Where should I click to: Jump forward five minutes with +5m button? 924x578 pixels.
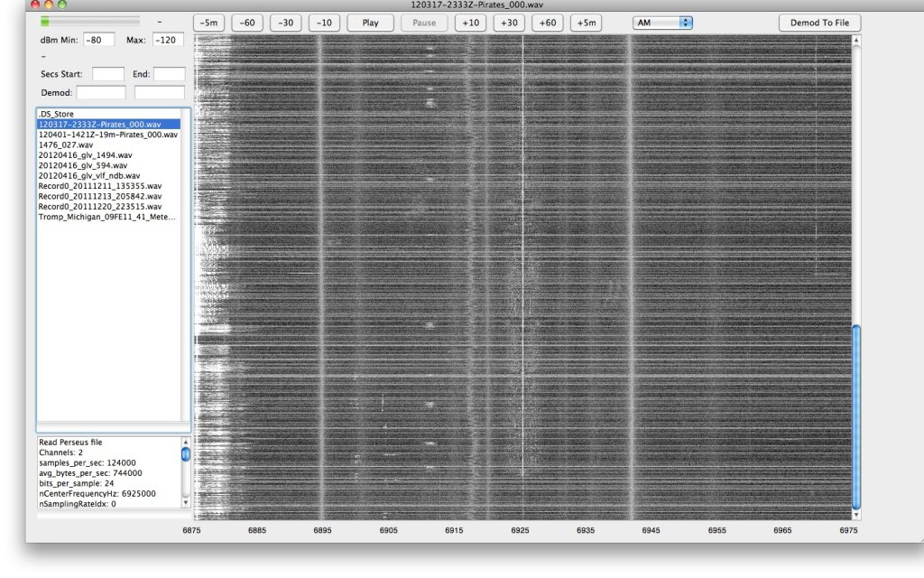tap(587, 23)
